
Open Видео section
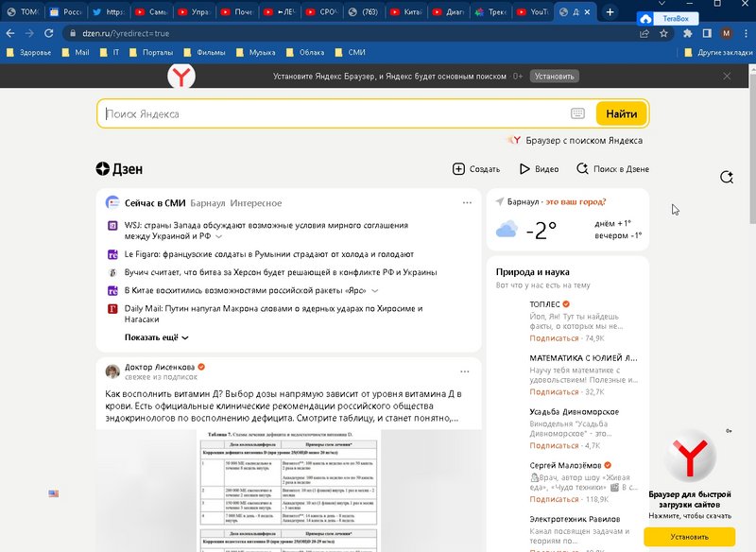click(x=539, y=169)
